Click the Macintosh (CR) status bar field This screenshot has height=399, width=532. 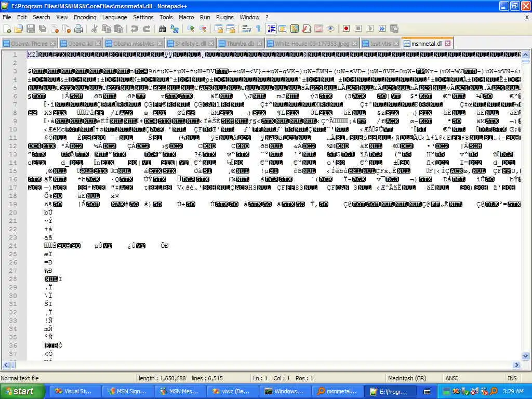pyautogui.click(x=407, y=378)
